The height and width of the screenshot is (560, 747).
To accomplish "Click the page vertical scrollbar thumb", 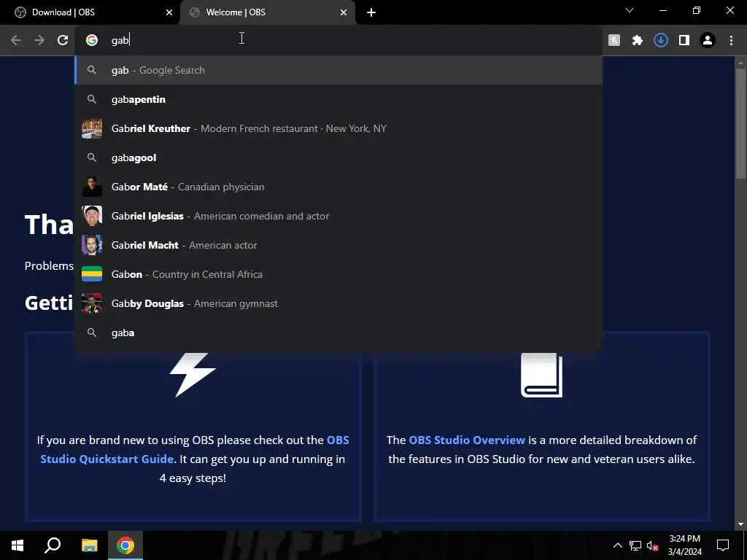I will pyautogui.click(x=740, y=124).
